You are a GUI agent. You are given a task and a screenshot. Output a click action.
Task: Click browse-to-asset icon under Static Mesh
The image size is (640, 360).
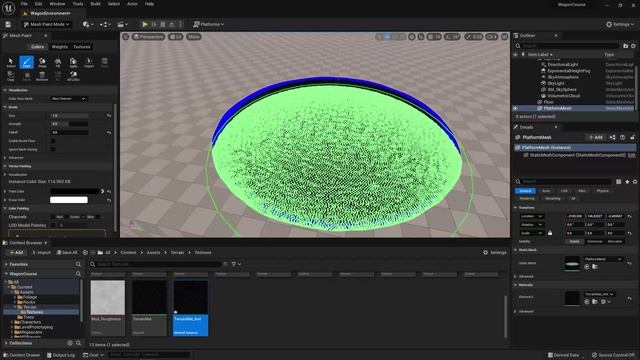pos(595,267)
